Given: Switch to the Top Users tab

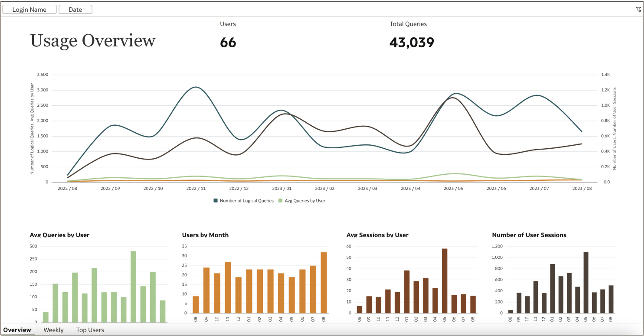Looking at the screenshot, I should 90,330.
